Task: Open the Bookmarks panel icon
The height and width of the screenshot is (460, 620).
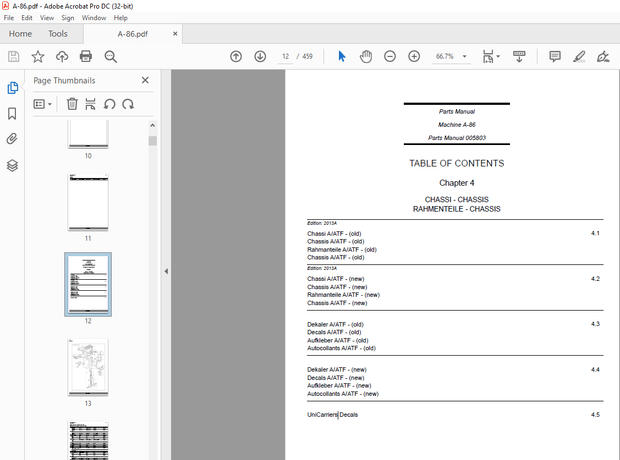Action: [x=12, y=114]
